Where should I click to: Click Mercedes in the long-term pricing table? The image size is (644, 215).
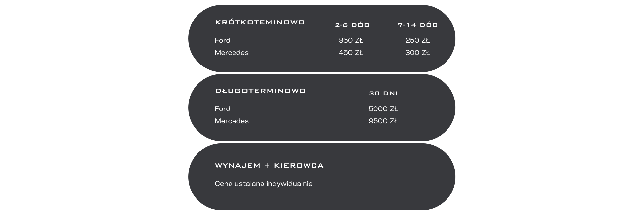point(232,121)
